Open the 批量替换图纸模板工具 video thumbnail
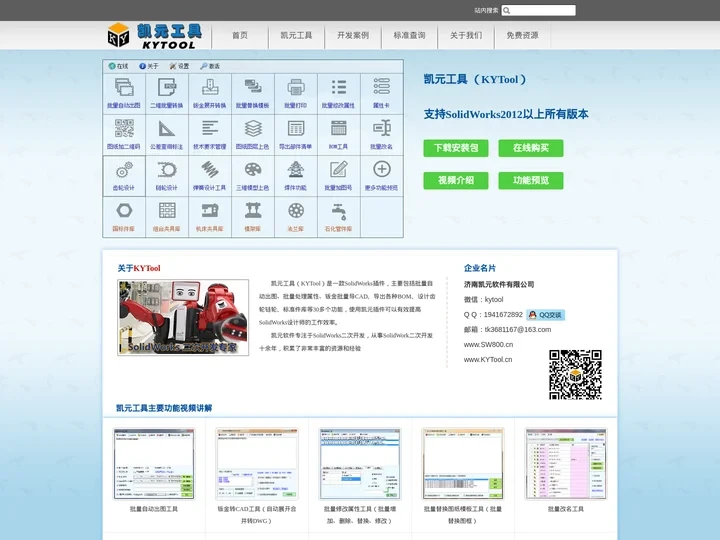Image resolution: width=720 pixels, height=540 pixels. (x=463, y=464)
